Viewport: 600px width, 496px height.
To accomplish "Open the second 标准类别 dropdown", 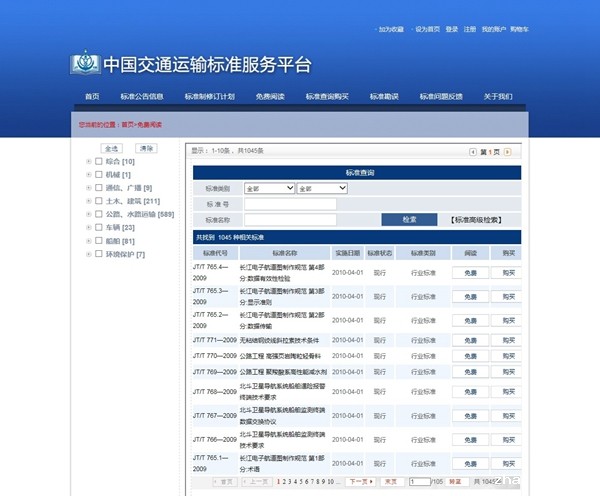I will pos(322,188).
